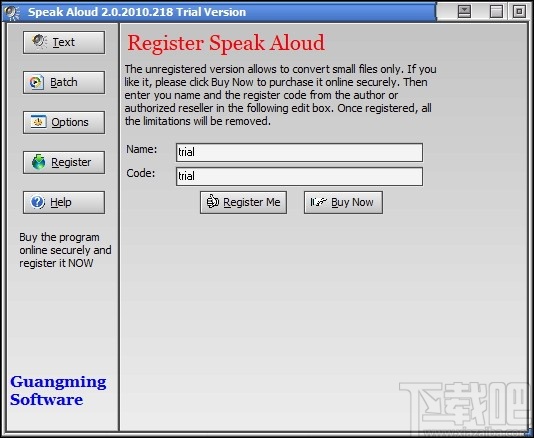Open the Options section
The image size is (534, 438).
pos(64,122)
